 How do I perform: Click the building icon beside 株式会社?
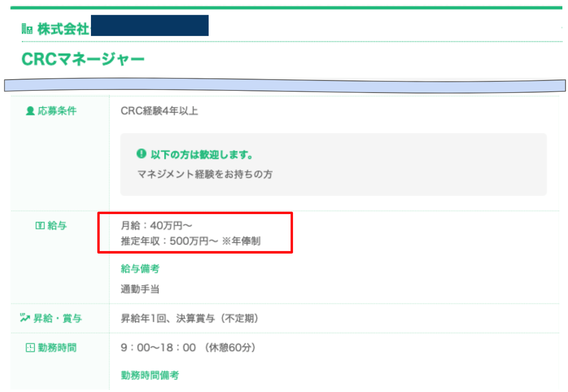[x=27, y=29]
